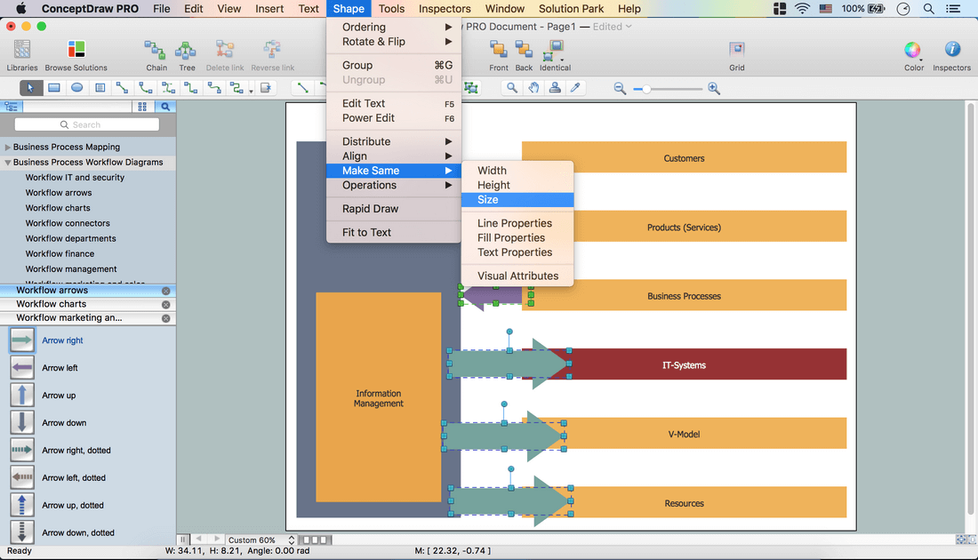Screen dimensions: 978x560
Task: Zoom out using minus magnifier
Action: pyautogui.click(x=620, y=89)
